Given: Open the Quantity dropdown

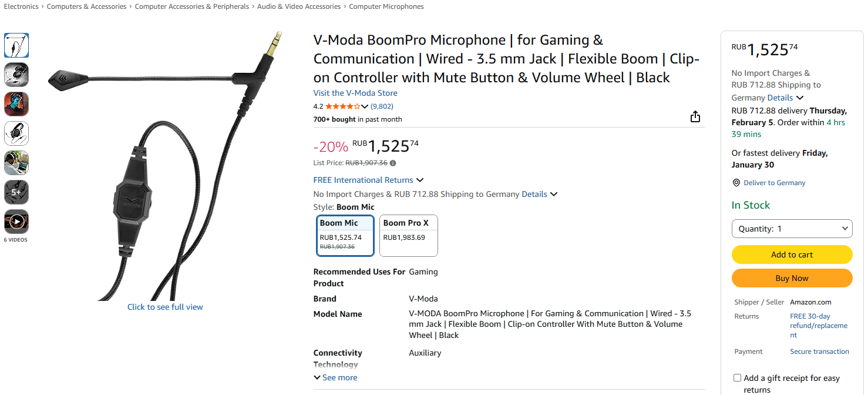Looking at the screenshot, I should click(x=792, y=229).
